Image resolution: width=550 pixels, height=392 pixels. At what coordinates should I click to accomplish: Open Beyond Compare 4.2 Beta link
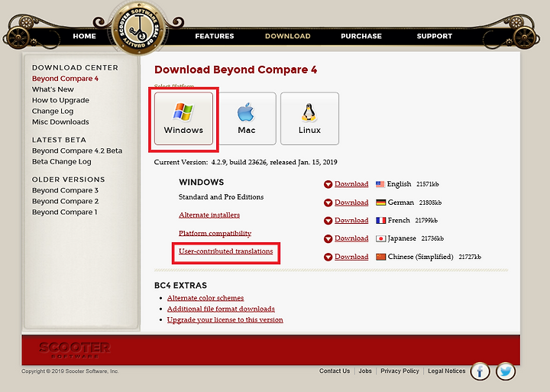coord(77,151)
